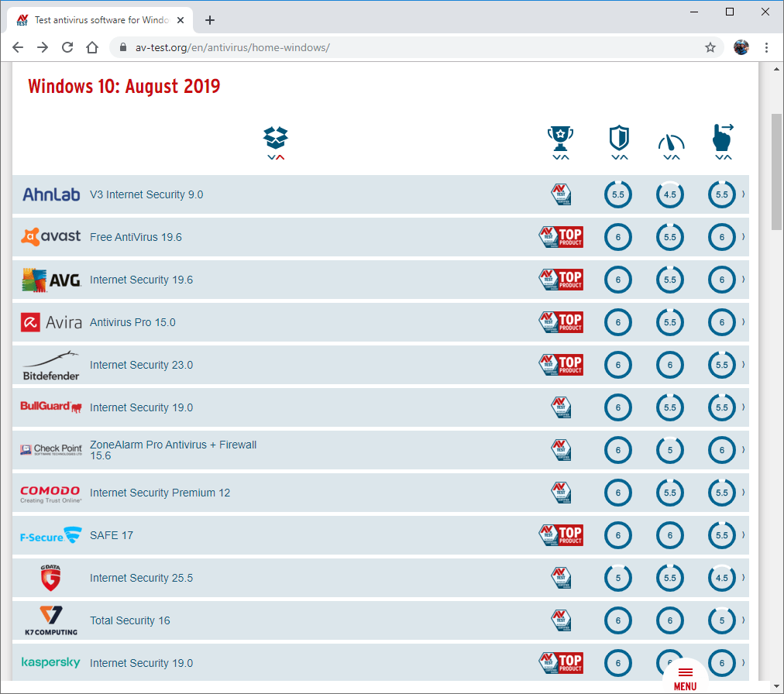Open SAFE 17 details
This screenshot has height=694, width=784.
112,535
